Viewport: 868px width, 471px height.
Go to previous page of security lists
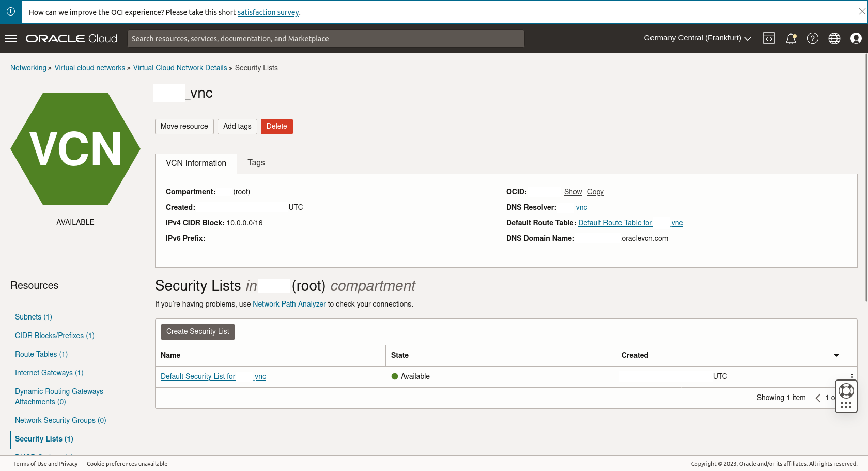point(818,398)
